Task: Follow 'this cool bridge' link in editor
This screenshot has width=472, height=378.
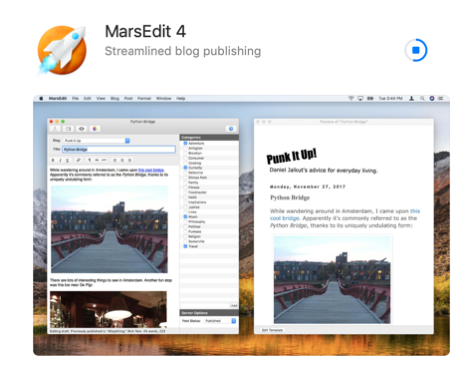Action: tap(151, 170)
